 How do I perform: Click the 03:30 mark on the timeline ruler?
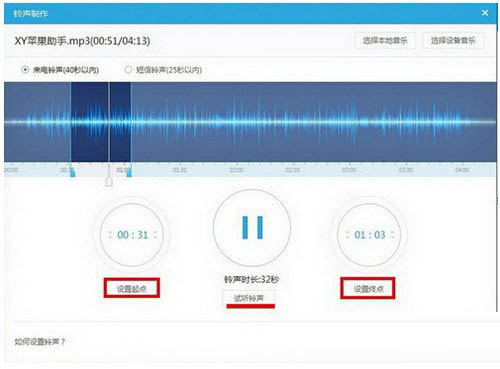click(406, 170)
